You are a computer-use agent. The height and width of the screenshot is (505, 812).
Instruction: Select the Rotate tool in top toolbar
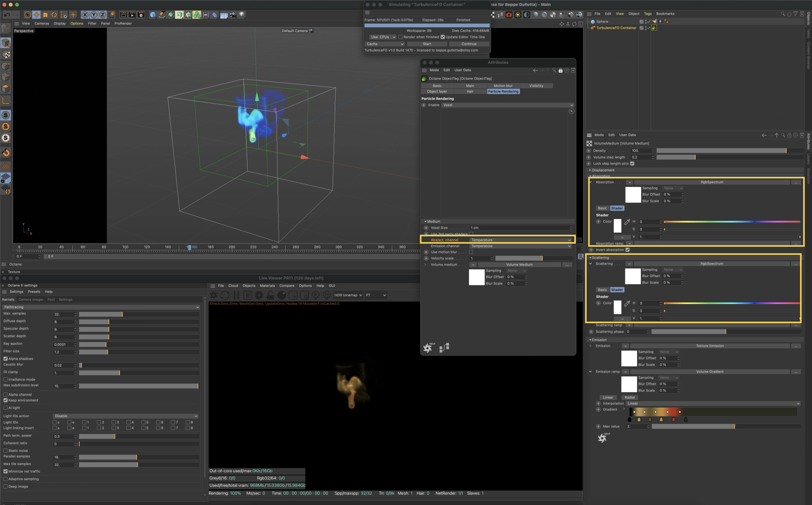[54, 15]
